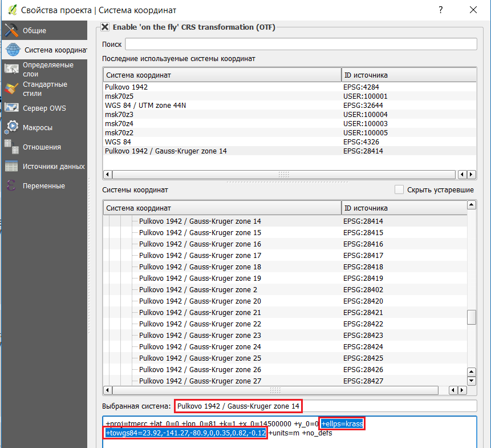491x448 pixels.
Task: Select Pulkovo 1942 in recent list
Action: point(290,87)
